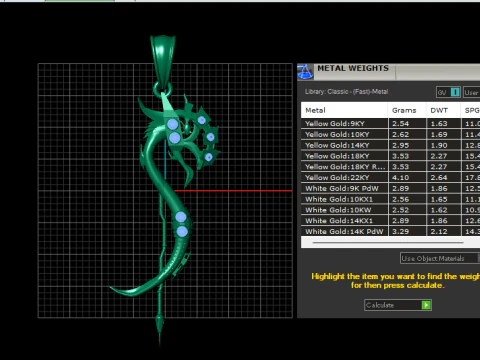Select the Yellow Gold:9KY row
The image size is (480, 360).
tap(390, 124)
